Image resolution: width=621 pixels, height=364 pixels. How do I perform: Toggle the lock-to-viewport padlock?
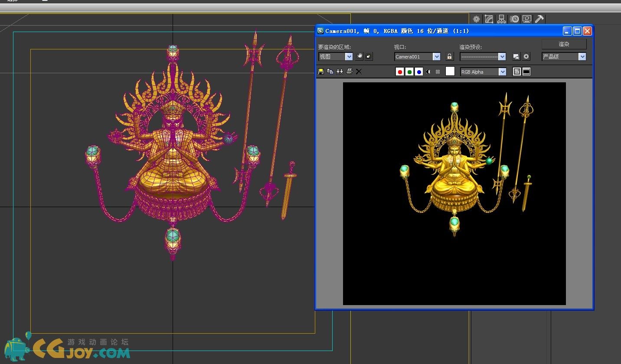(x=449, y=56)
